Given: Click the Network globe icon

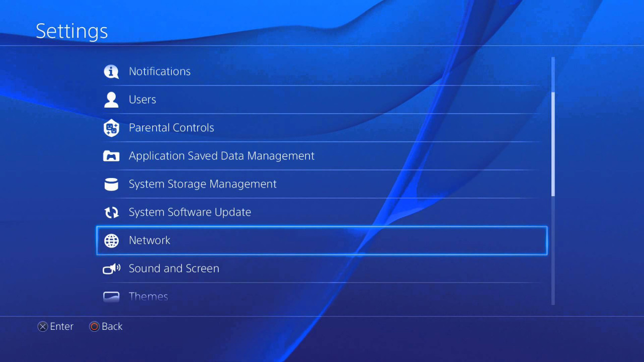Looking at the screenshot, I should [x=111, y=240].
